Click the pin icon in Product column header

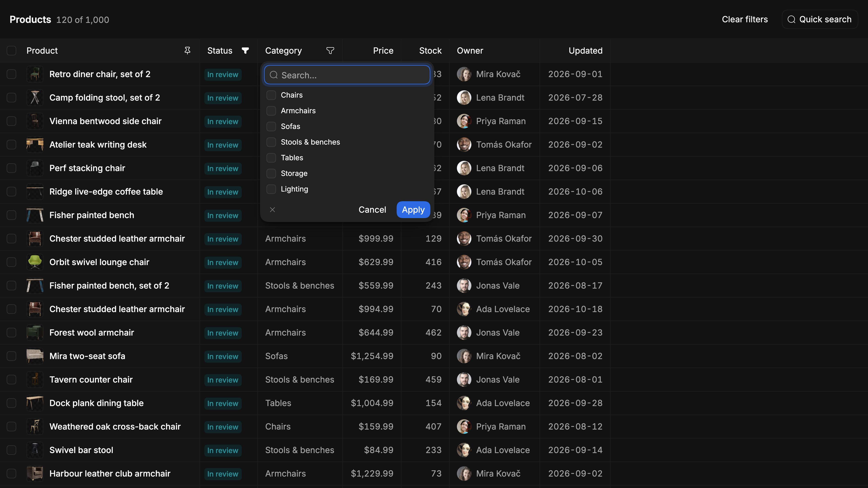point(187,51)
